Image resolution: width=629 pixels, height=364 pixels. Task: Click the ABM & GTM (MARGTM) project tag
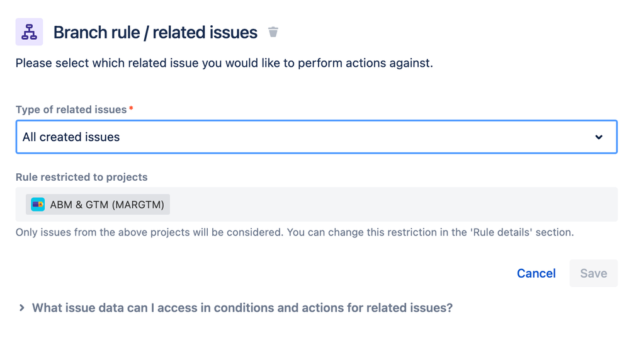pos(98,204)
